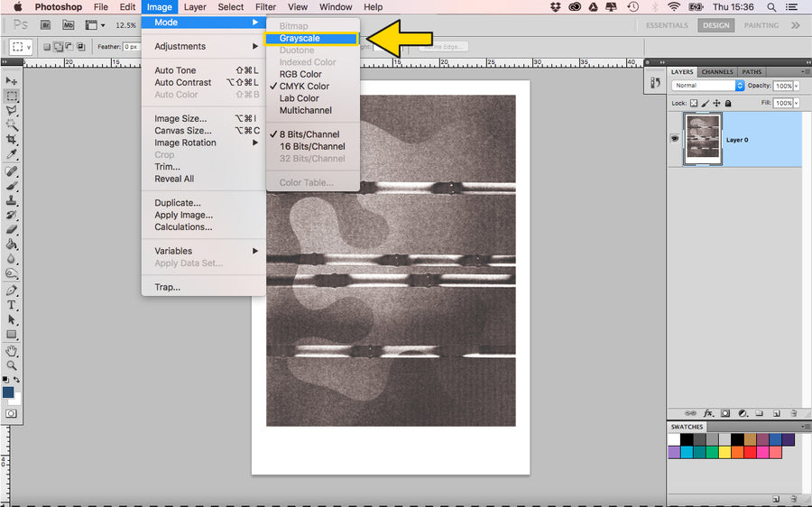Expand the Fill value dropdown arrow
Image resolution: width=812 pixels, height=507 pixels.
click(x=797, y=104)
